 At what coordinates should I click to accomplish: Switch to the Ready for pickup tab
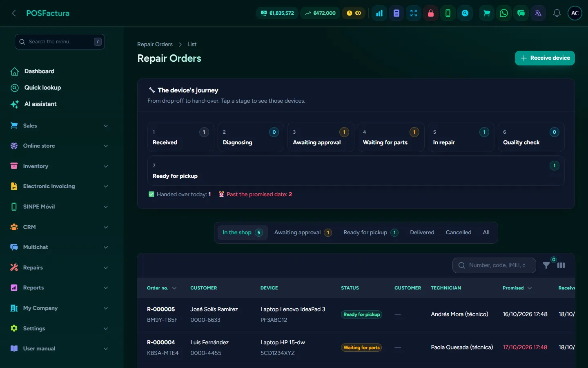(x=371, y=233)
